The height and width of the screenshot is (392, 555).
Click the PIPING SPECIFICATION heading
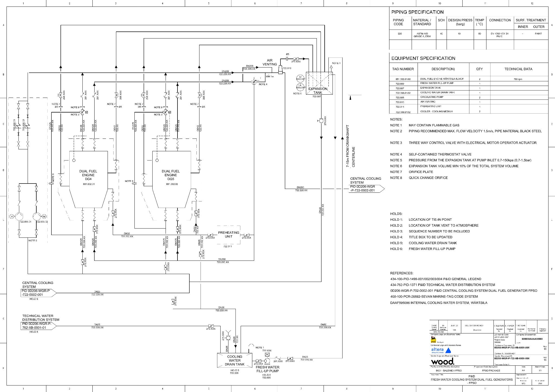[x=417, y=12]
